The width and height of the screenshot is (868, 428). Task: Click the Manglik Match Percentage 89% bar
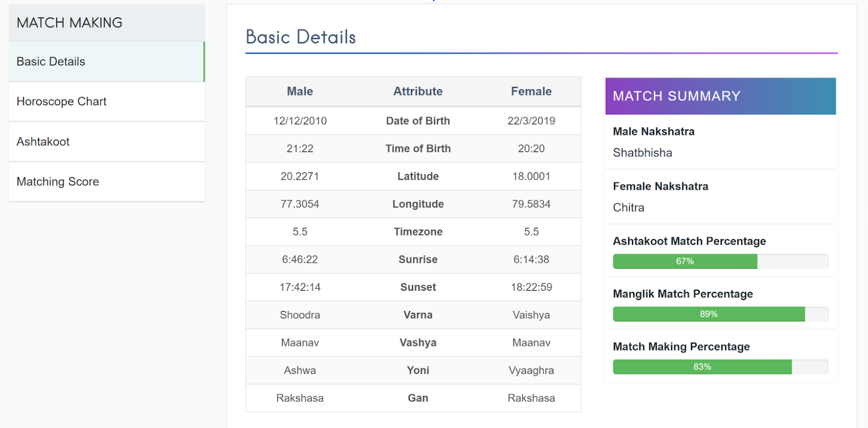pos(708,314)
